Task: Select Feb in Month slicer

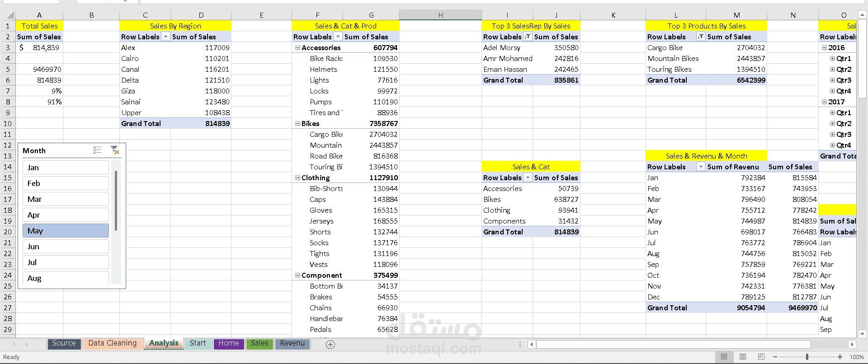Action: [66, 183]
